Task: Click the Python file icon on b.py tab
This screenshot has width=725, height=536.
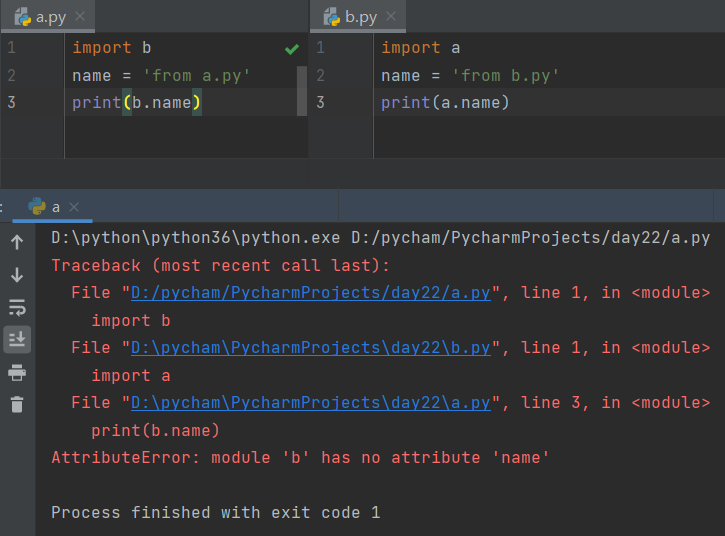Action: click(x=331, y=17)
